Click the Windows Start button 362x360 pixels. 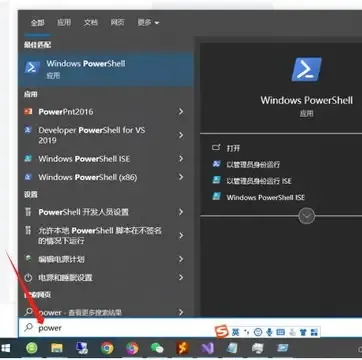click(6, 349)
